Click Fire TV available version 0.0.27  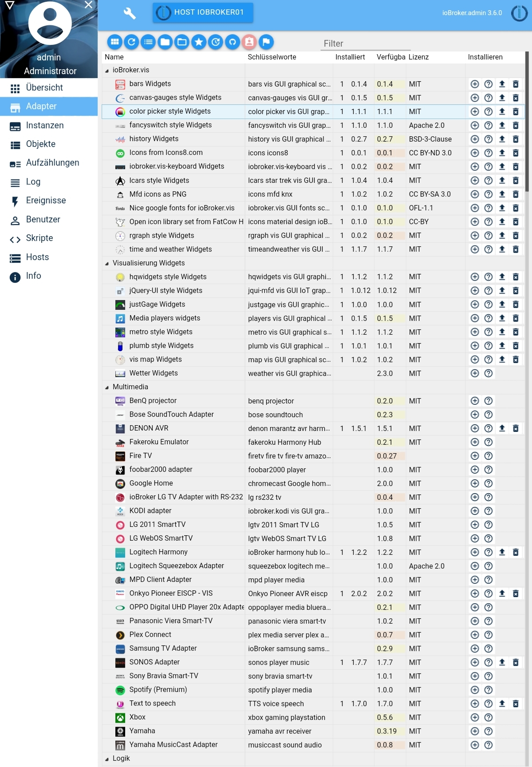[387, 456]
